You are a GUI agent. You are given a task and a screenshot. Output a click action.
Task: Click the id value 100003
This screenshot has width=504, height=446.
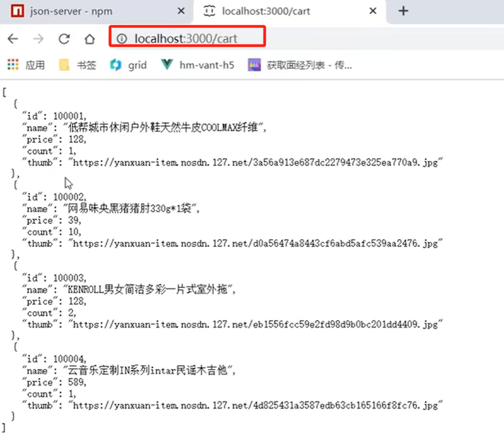(68, 278)
